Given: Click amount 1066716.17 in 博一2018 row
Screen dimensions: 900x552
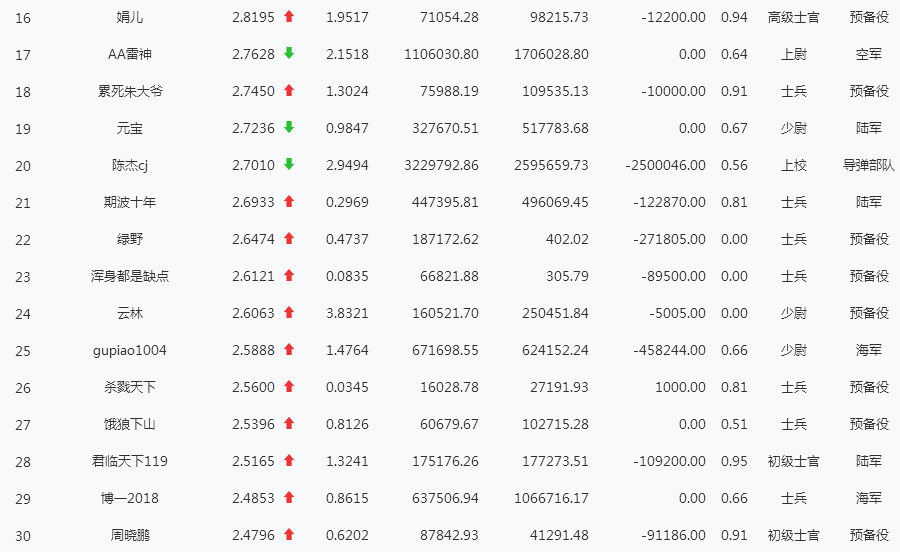Looking at the screenshot, I should 551,499.
